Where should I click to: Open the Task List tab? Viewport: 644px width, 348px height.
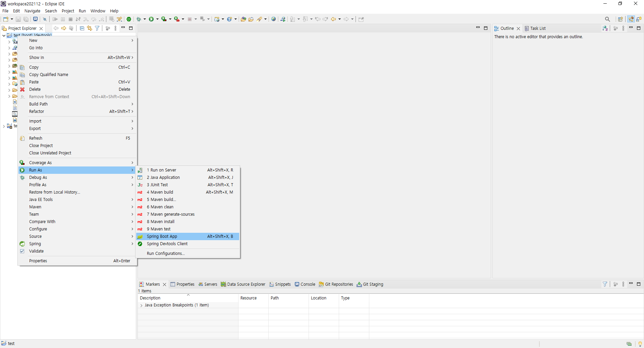tap(535, 28)
